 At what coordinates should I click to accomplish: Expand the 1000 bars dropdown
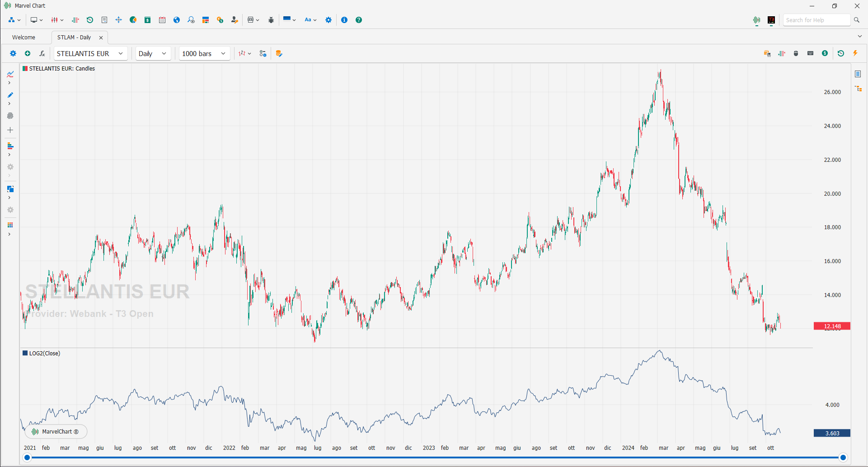pos(204,53)
